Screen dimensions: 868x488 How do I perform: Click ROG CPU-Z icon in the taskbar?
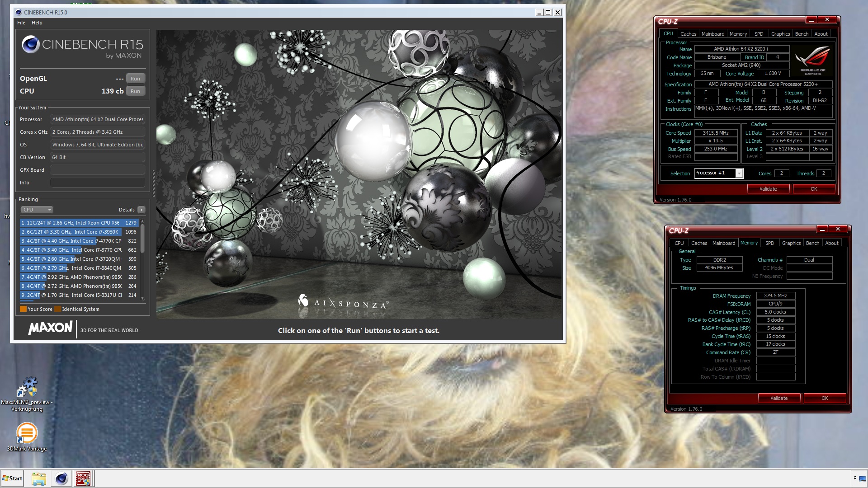(83, 479)
